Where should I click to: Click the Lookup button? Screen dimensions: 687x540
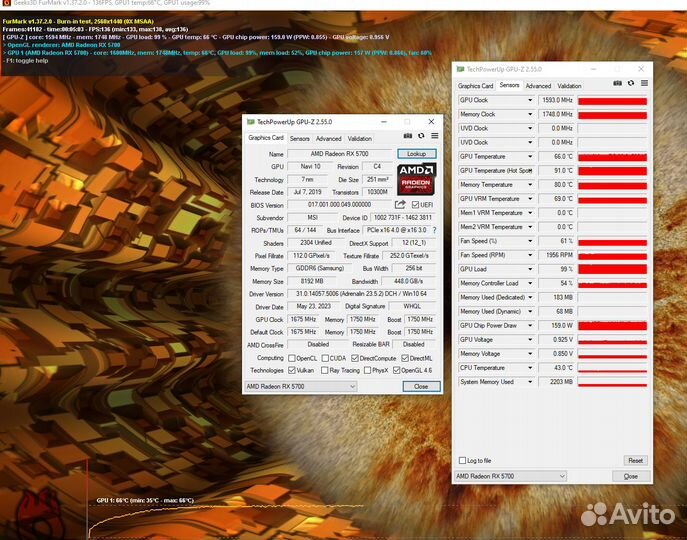tap(417, 154)
